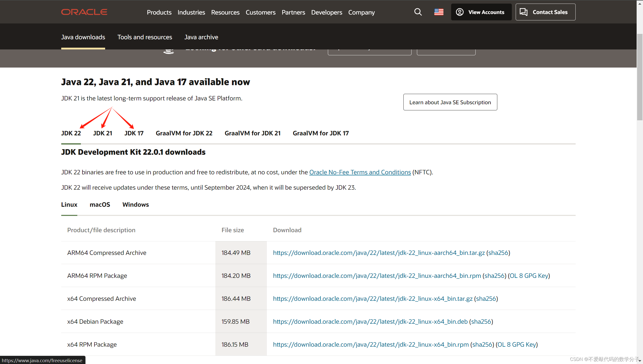The image size is (643, 364).
Task: Click the search magnifier icon
Action: coord(418,12)
